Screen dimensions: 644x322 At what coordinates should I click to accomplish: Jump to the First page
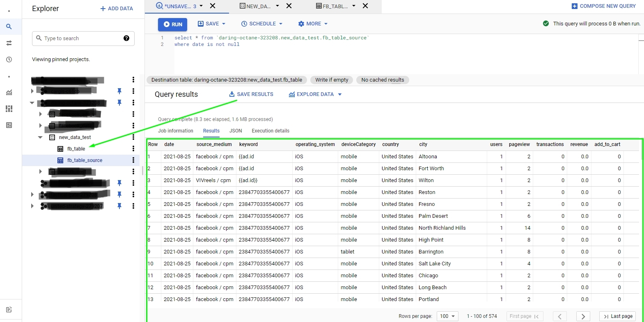coord(525,316)
